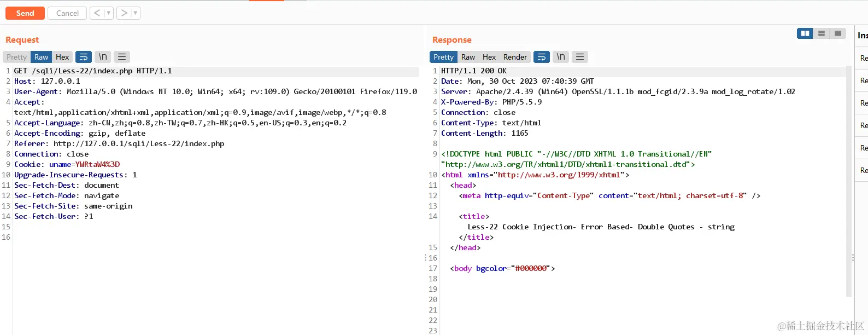Click the Sec-Fetch-Dest: document line
This screenshot has width=868, height=335.
click(67, 185)
